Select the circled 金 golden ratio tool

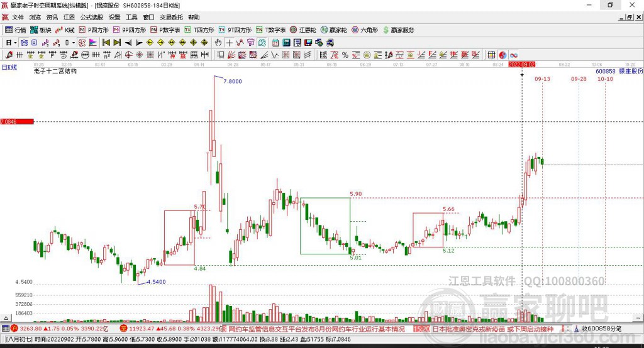(367, 55)
